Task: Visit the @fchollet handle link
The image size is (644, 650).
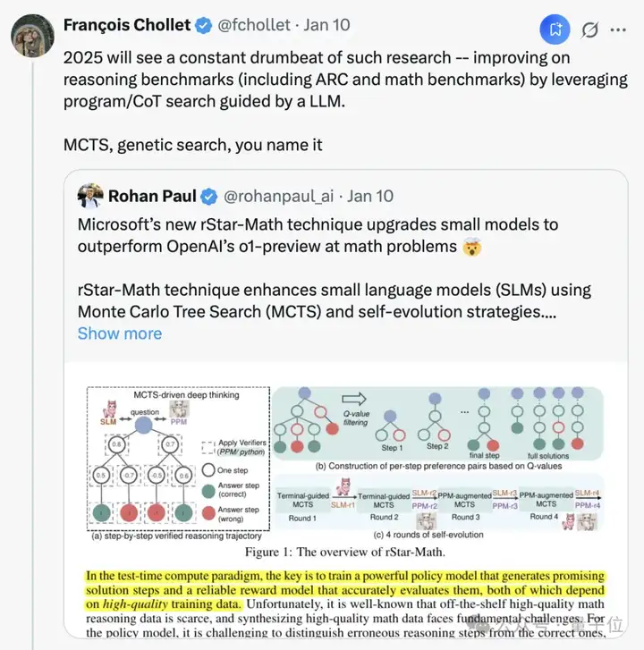Action: tap(254, 25)
